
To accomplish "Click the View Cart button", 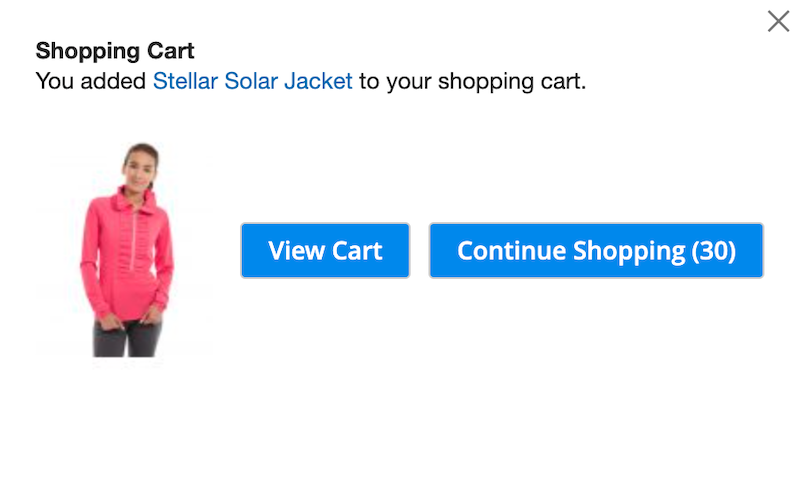I will (x=325, y=250).
